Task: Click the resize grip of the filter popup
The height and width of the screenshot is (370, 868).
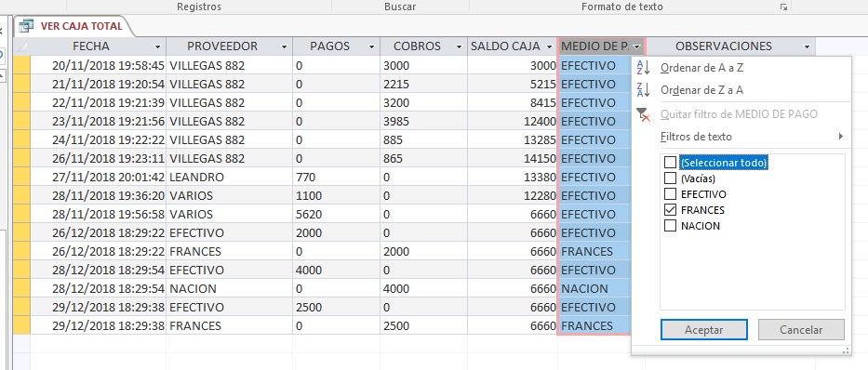Action: [846, 350]
